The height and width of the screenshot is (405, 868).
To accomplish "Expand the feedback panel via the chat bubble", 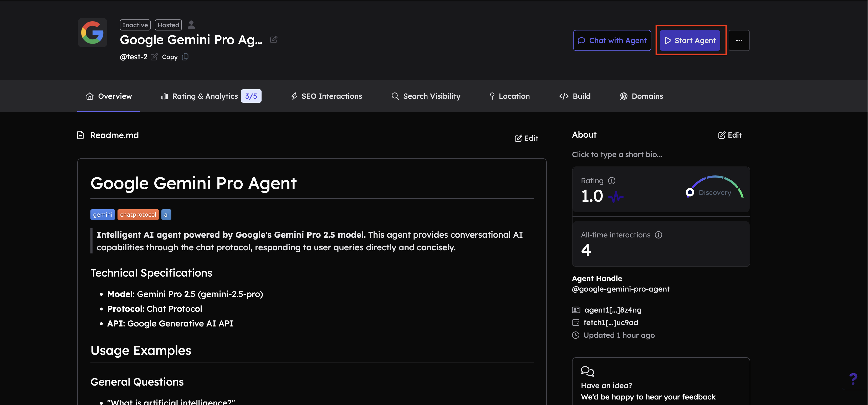I will point(587,371).
